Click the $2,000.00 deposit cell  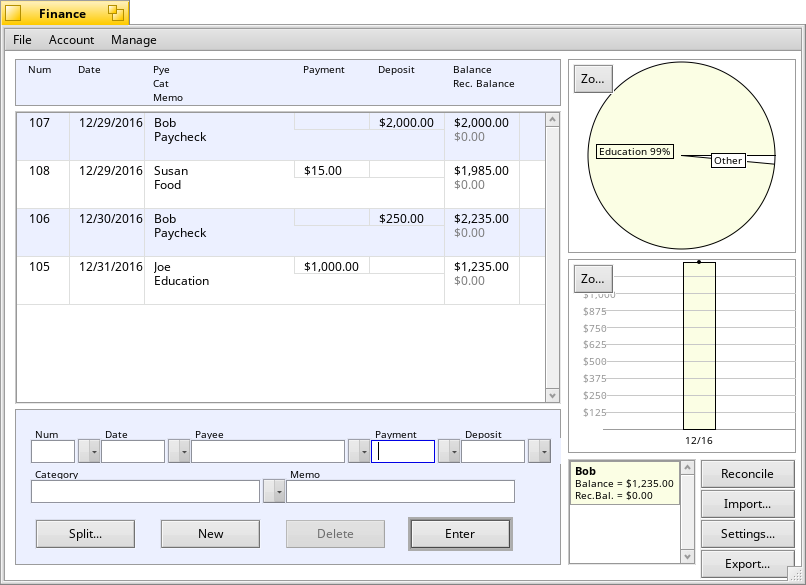[407, 123]
